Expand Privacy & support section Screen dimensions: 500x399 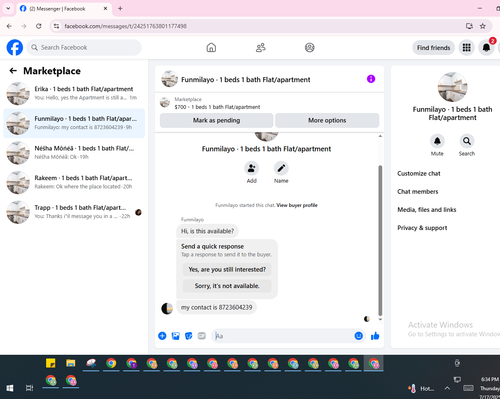pyautogui.click(x=422, y=228)
